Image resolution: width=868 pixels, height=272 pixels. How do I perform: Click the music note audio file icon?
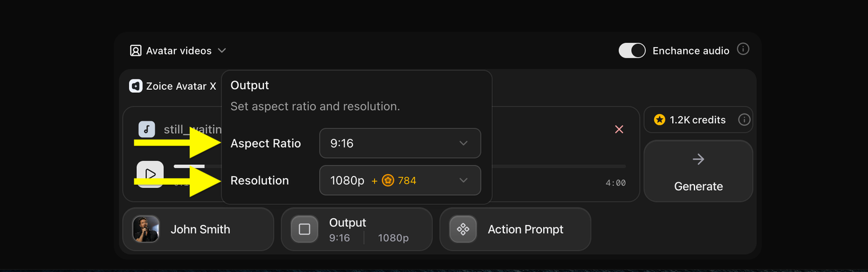(146, 129)
